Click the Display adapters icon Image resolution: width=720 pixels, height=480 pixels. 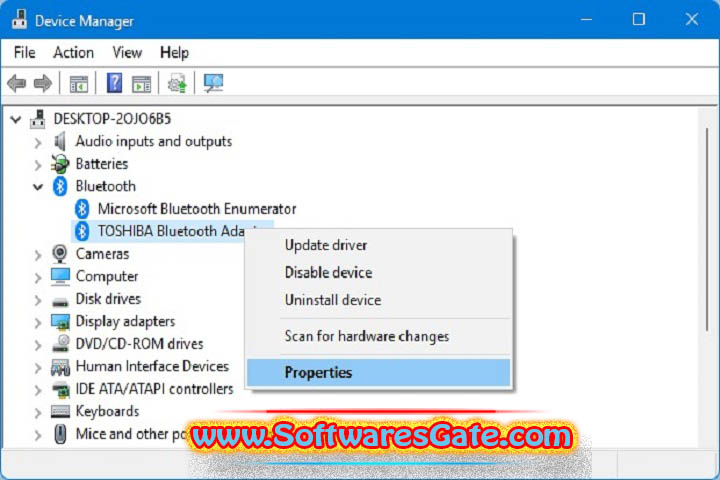[x=60, y=322]
